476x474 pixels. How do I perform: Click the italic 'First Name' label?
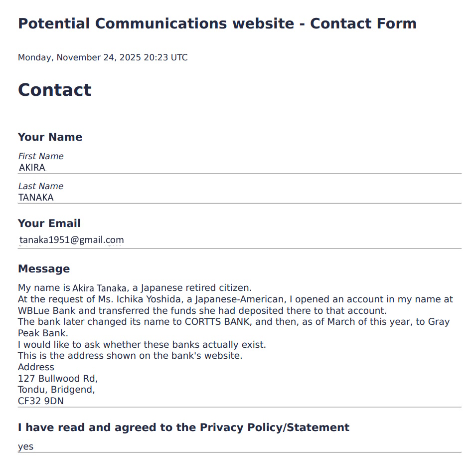pyautogui.click(x=41, y=156)
